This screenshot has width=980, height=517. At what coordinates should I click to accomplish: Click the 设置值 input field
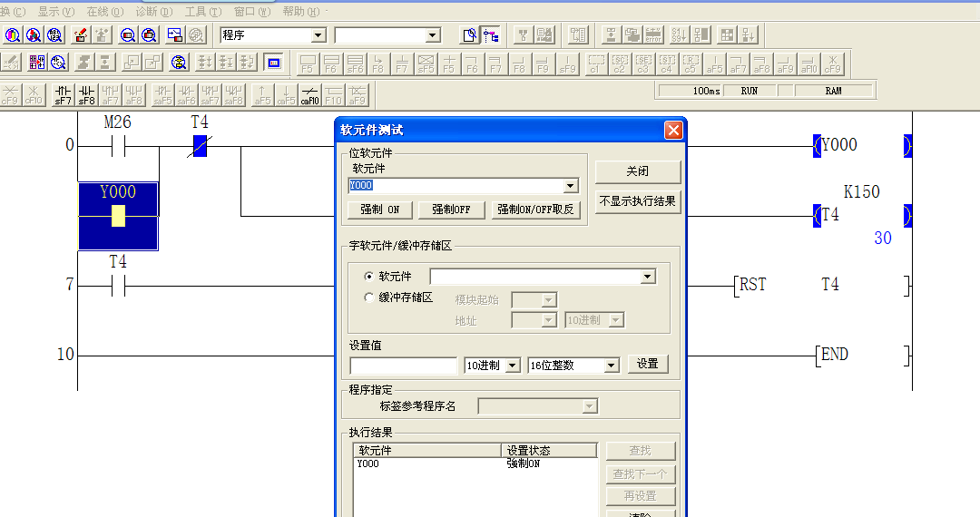click(404, 366)
